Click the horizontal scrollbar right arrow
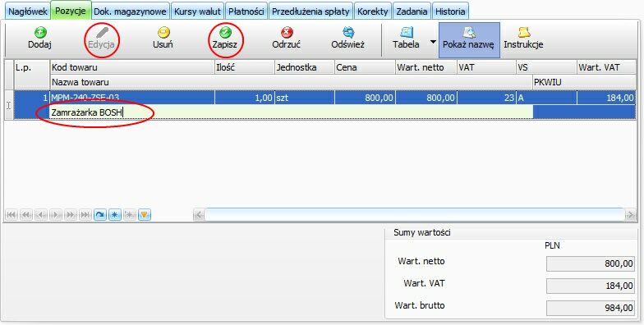The width and height of the screenshot is (644, 325). tap(630, 215)
